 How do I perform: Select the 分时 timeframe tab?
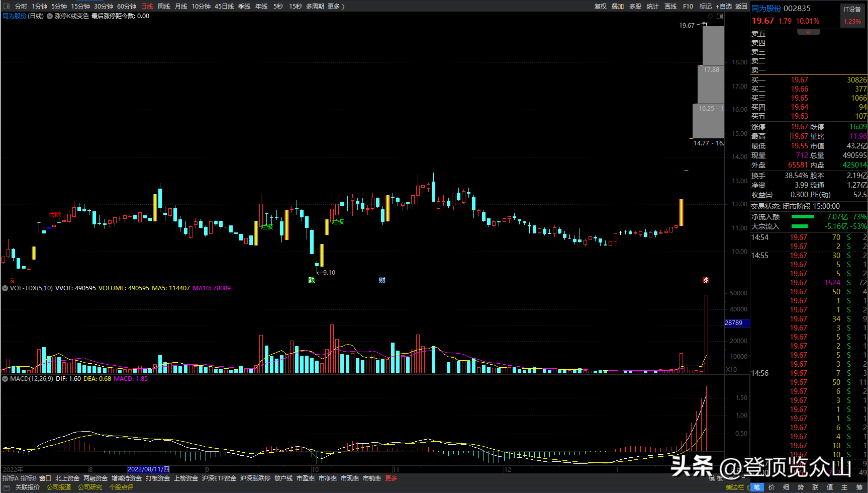(21, 7)
